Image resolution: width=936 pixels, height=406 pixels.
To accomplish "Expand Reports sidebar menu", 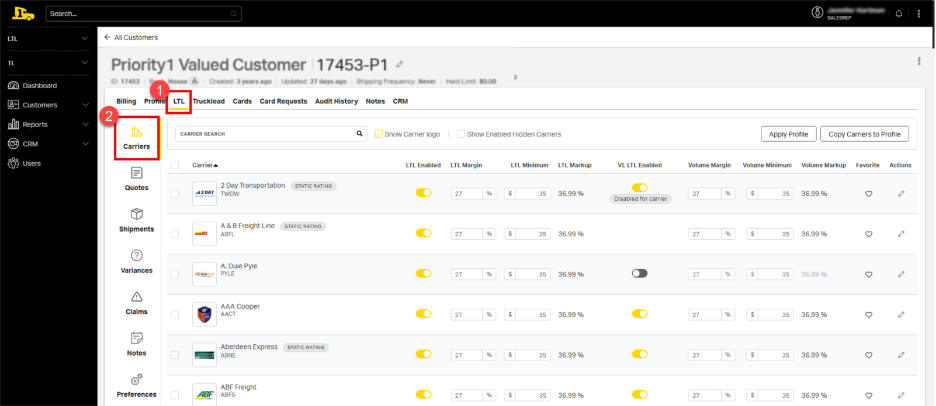I will pyautogui.click(x=84, y=124).
